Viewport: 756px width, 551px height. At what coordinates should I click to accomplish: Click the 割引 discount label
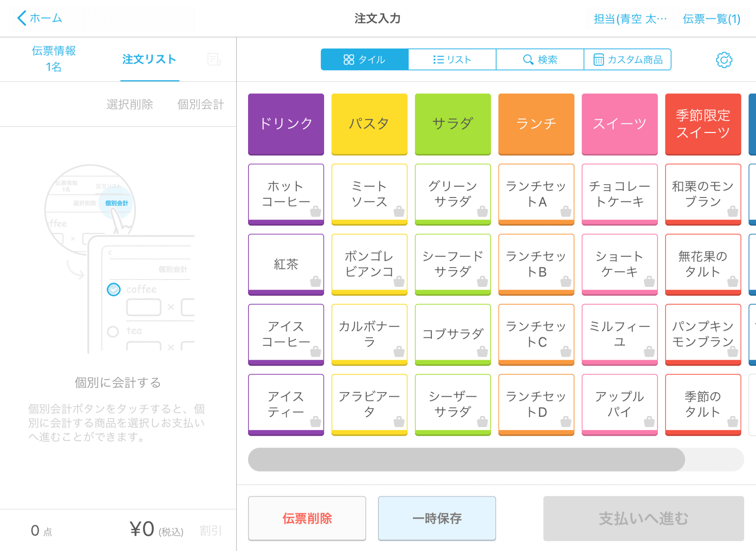coord(211,531)
